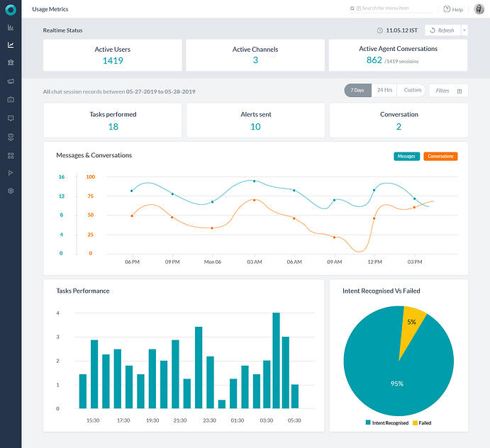
Task: Select the 24 Hrs tab
Action: [384, 90]
